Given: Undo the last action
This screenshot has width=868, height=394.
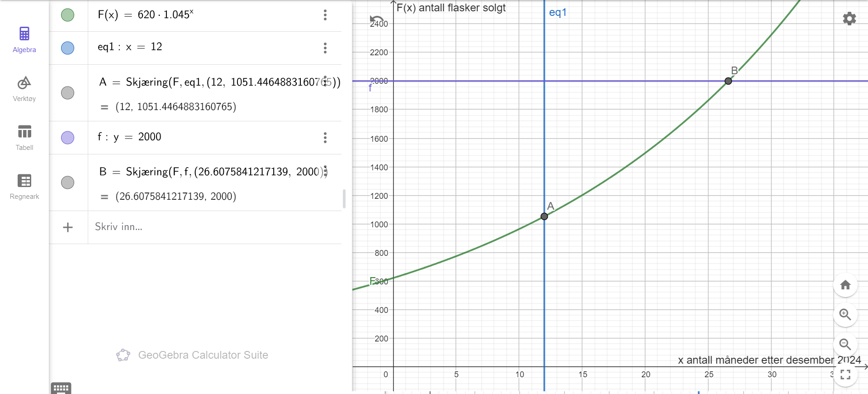Looking at the screenshot, I should (x=376, y=19).
